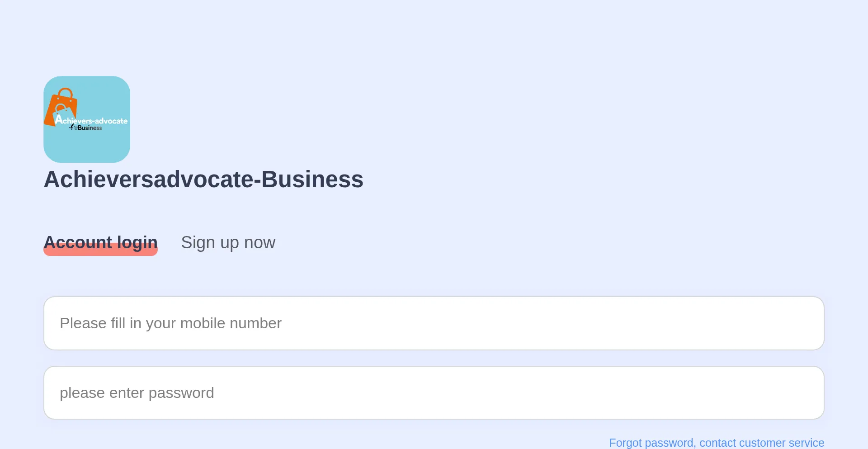Click Sign up now to register
The height and width of the screenshot is (449, 868).
point(228,242)
